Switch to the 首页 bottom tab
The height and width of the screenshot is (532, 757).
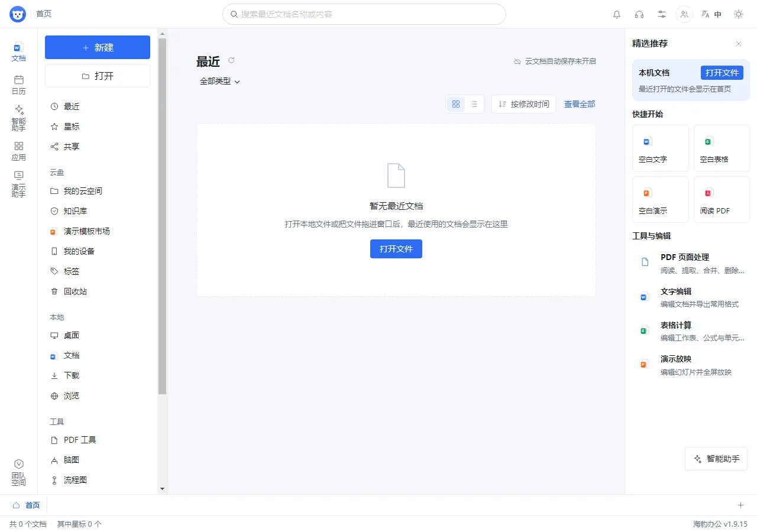pos(27,505)
